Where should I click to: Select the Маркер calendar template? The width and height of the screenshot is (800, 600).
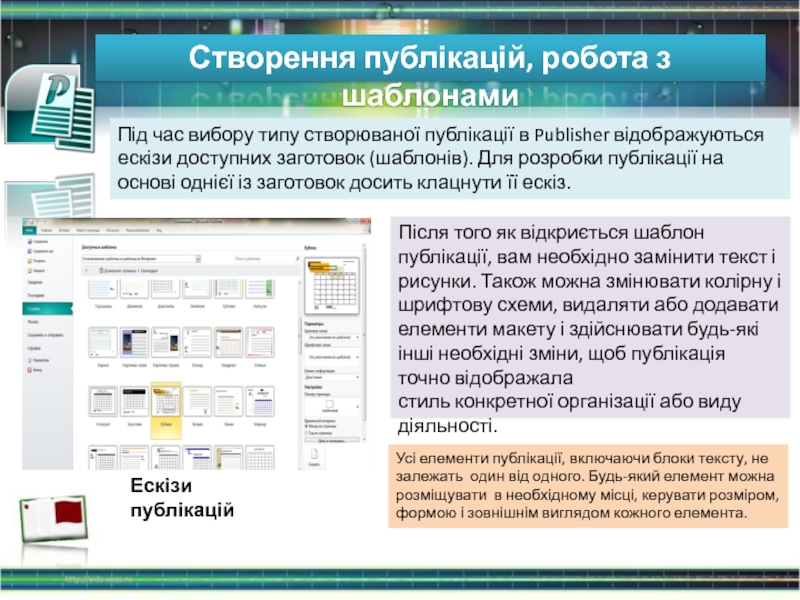click(x=260, y=402)
